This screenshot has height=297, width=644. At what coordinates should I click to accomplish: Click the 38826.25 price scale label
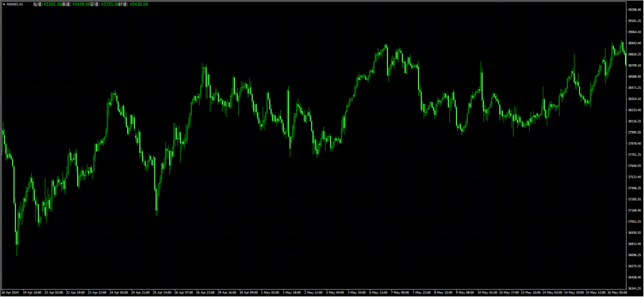(634, 54)
